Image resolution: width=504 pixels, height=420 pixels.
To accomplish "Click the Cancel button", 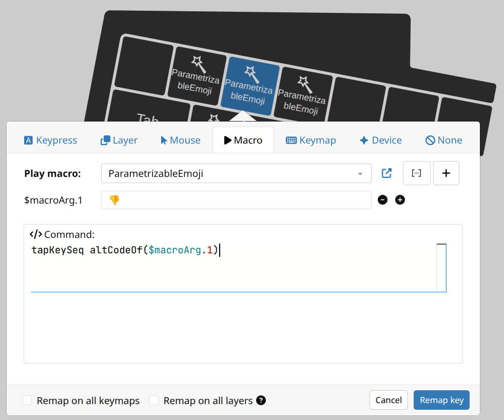I will (389, 400).
